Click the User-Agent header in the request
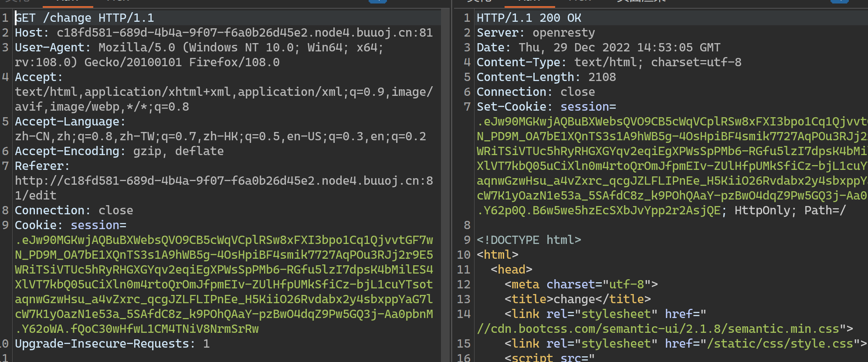 click(x=199, y=55)
